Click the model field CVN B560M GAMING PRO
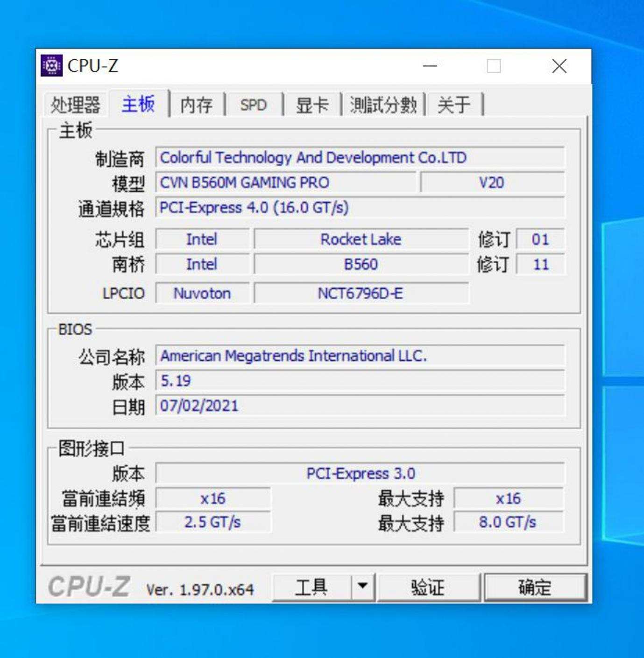644x658 pixels. [286, 182]
